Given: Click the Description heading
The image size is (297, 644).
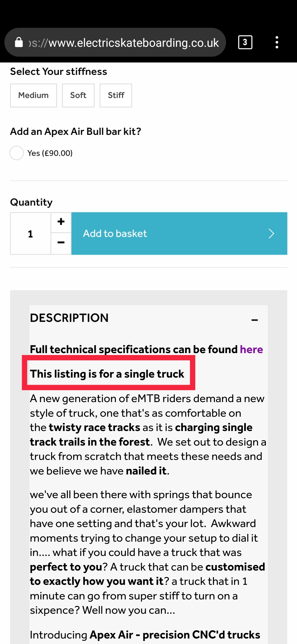Looking at the screenshot, I should click(69, 318).
